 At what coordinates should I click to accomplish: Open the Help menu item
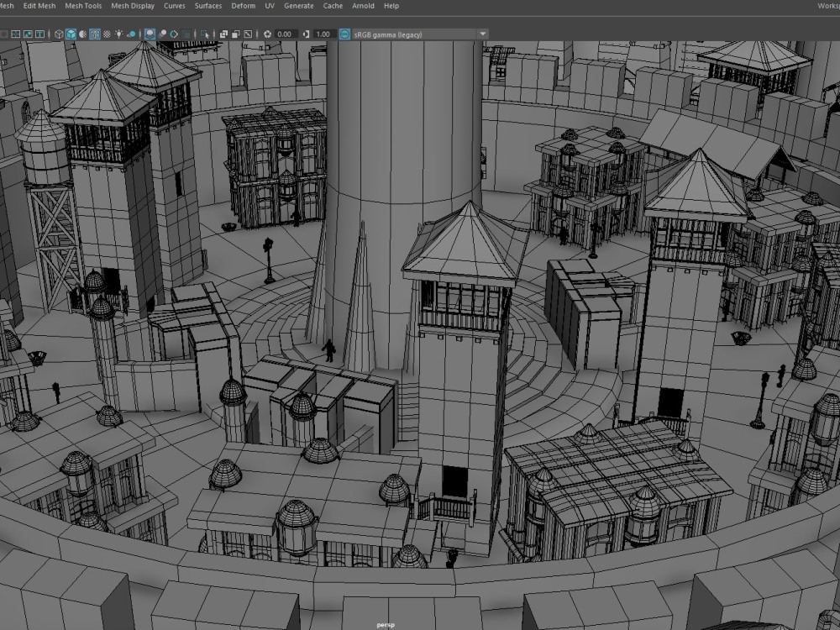(389, 6)
